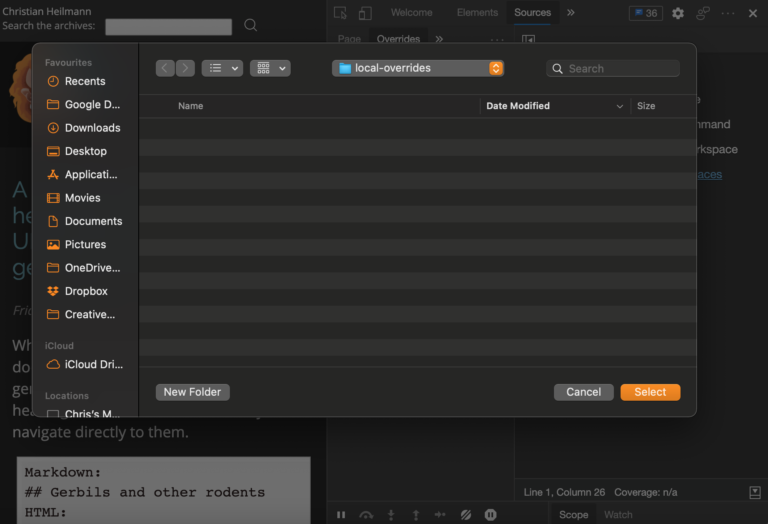Open DevTools settings gear
This screenshot has width=768, height=524.
pyautogui.click(x=678, y=13)
